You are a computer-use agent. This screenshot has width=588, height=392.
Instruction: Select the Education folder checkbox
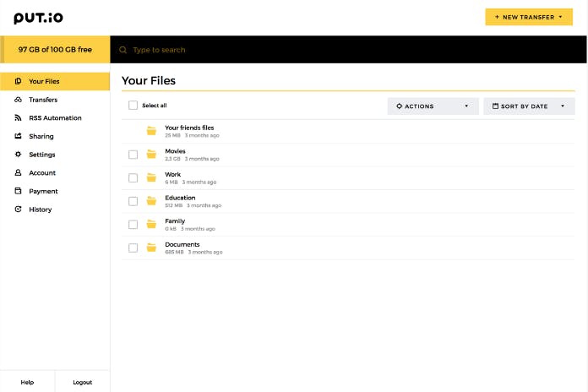pyautogui.click(x=133, y=201)
